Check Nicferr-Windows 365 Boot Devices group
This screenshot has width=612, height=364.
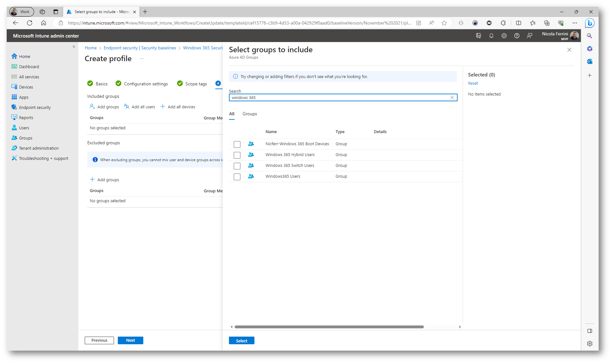(237, 144)
